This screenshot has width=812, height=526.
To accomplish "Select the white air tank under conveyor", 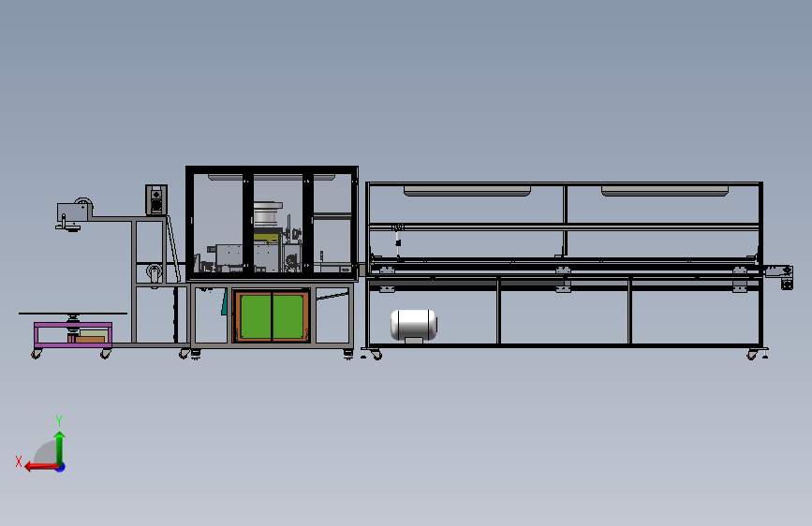I will [413, 325].
